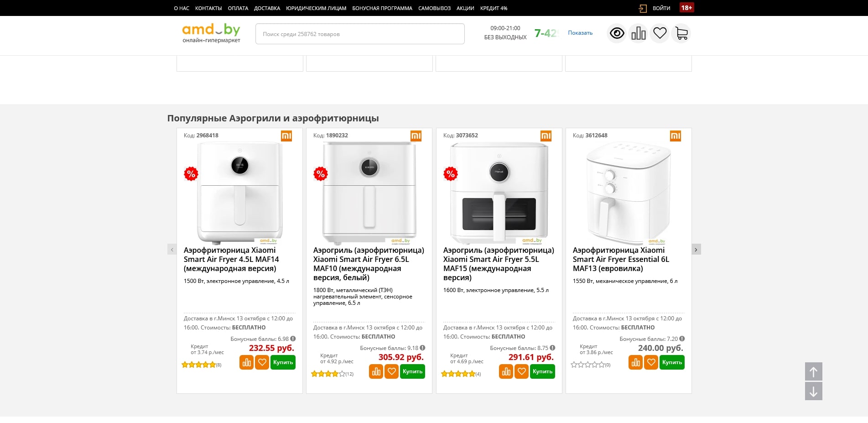
Task: Focus the product search field
Action: pyautogui.click(x=359, y=34)
